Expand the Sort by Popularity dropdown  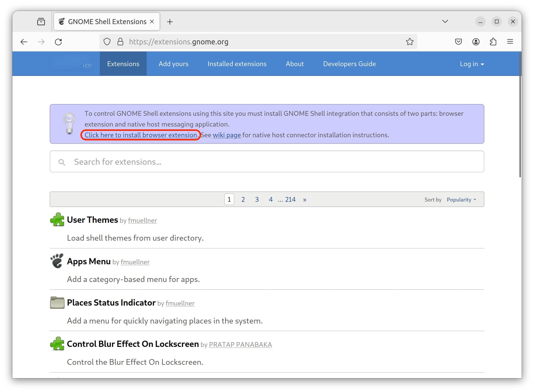point(461,200)
